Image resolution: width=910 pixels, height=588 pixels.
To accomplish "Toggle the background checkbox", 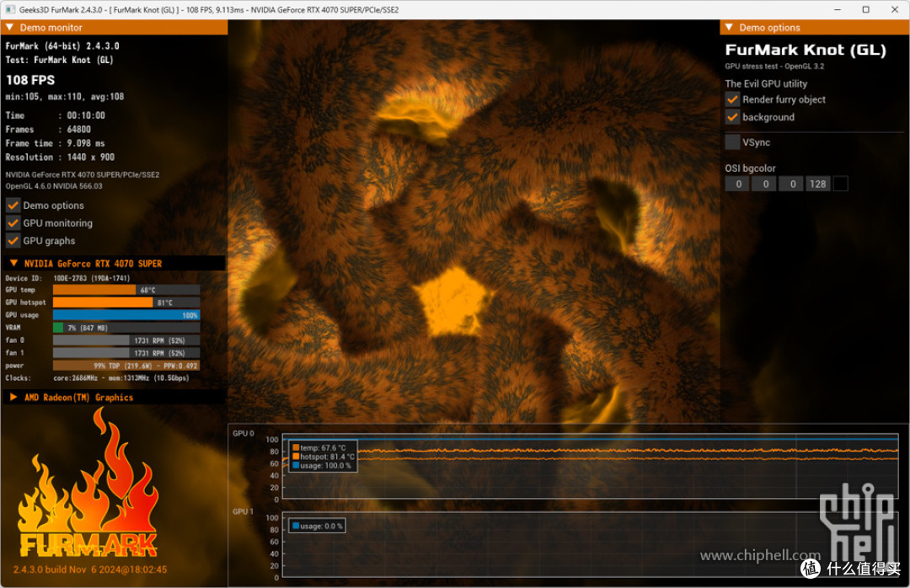I will [732, 116].
